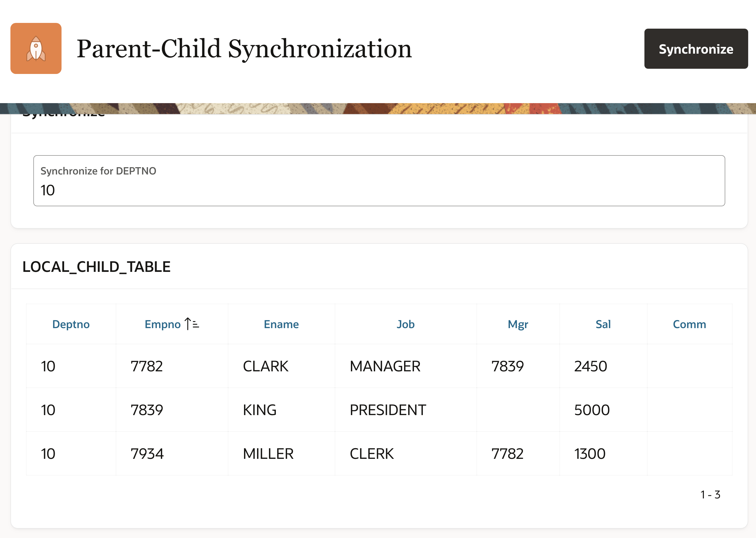The width and height of the screenshot is (756, 538).
Task: Click the Synchronize for DEPTNO input field
Action: pyautogui.click(x=379, y=190)
